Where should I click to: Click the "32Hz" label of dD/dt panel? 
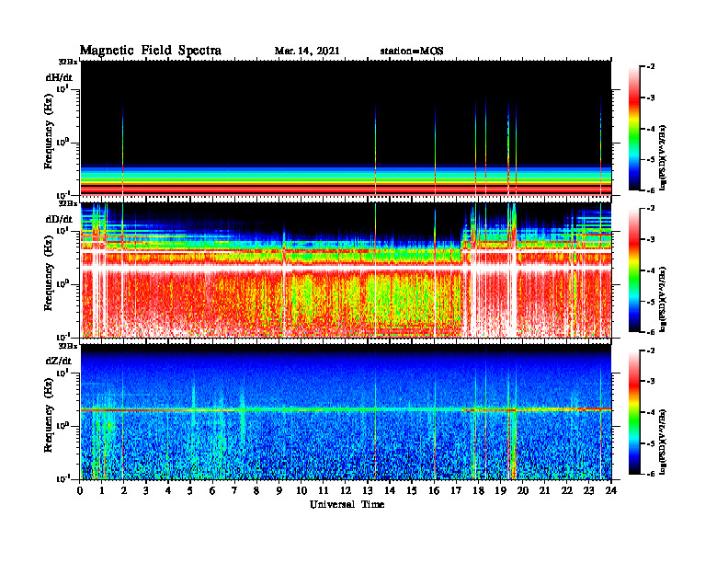click(x=68, y=203)
